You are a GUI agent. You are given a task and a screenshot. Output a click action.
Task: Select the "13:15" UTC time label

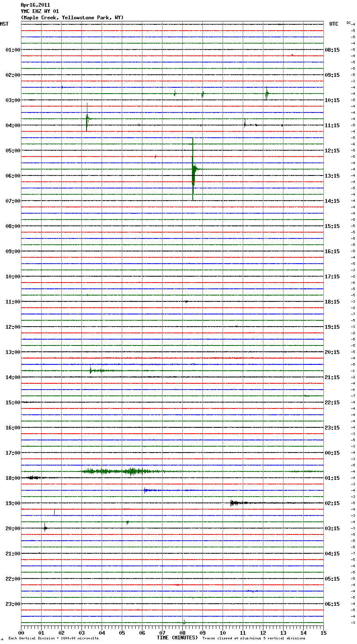pyautogui.click(x=332, y=176)
